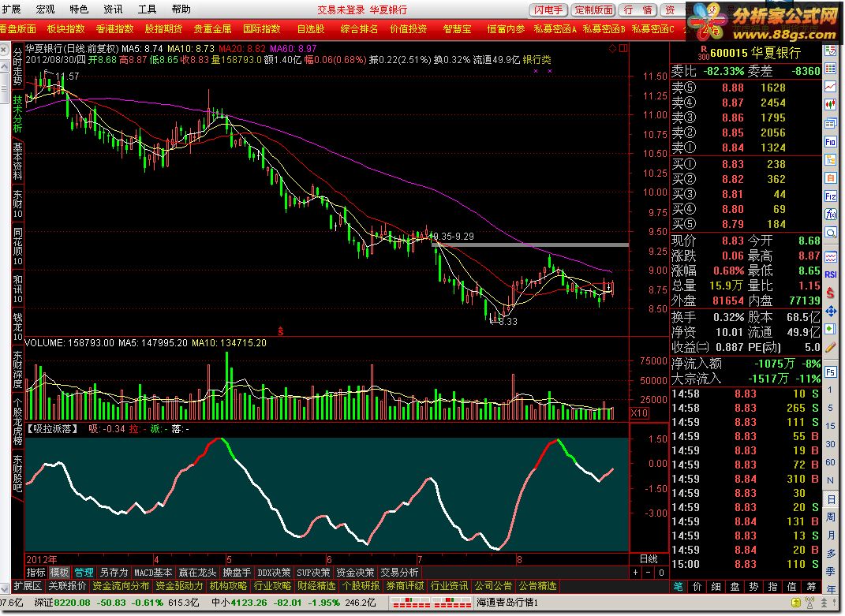Select the monthly 月 period button
845x616 pixels.
click(831, 536)
